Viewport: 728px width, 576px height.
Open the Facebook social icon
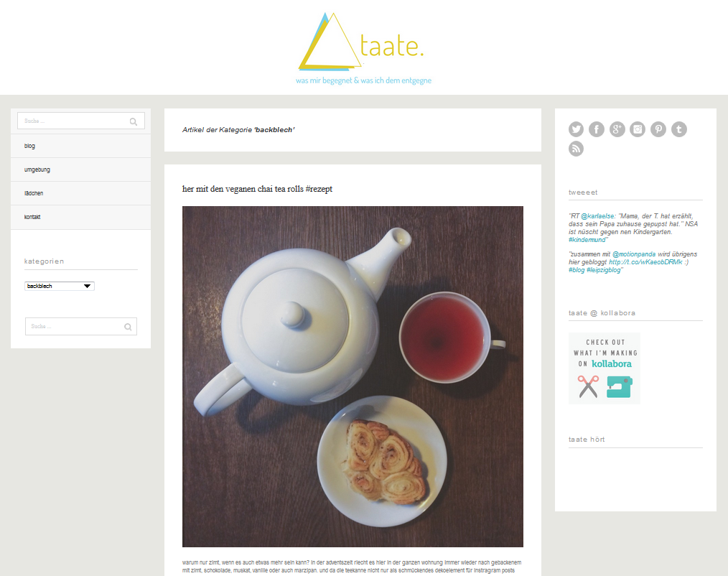597,129
